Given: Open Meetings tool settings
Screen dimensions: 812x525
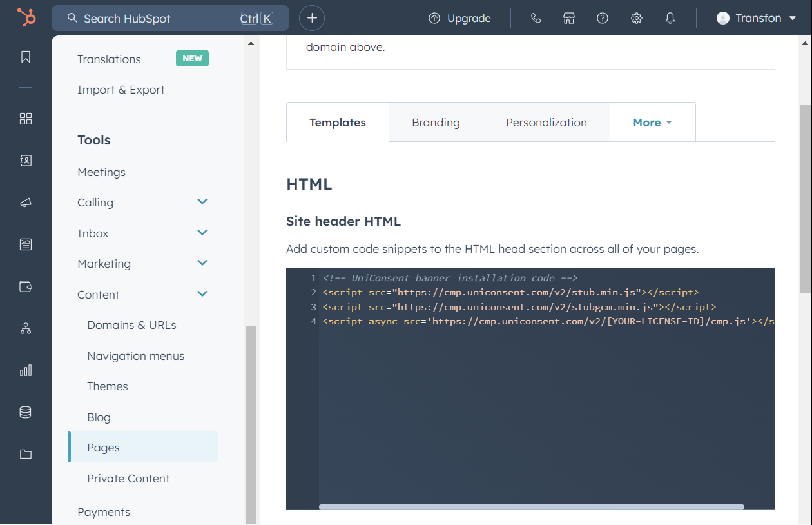Looking at the screenshot, I should [101, 172].
